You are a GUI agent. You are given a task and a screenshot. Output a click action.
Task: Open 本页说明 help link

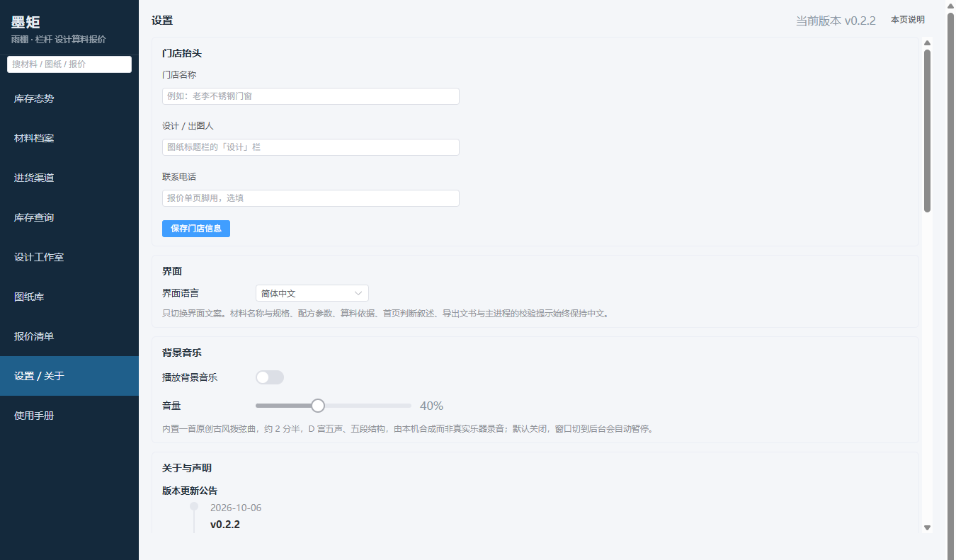[x=908, y=20]
